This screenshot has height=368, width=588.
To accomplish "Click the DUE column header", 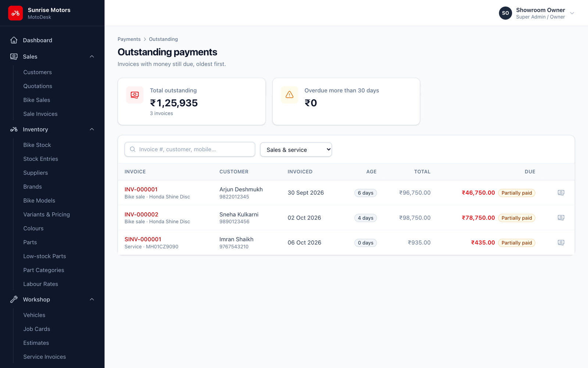I will pyautogui.click(x=530, y=171).
